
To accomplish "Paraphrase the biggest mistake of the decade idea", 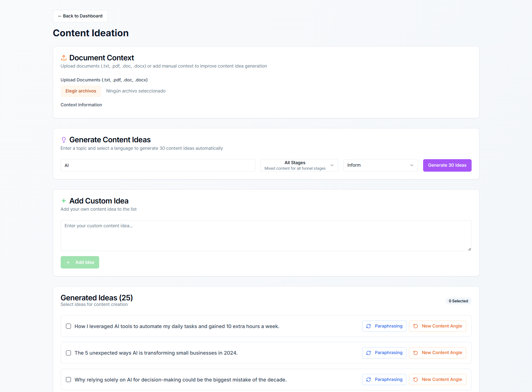I will [x=384, y=380].
